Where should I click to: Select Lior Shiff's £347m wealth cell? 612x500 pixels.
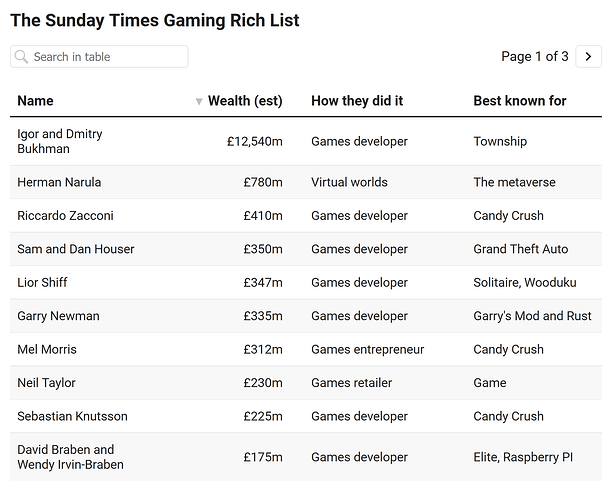click(x=263, y=283)
